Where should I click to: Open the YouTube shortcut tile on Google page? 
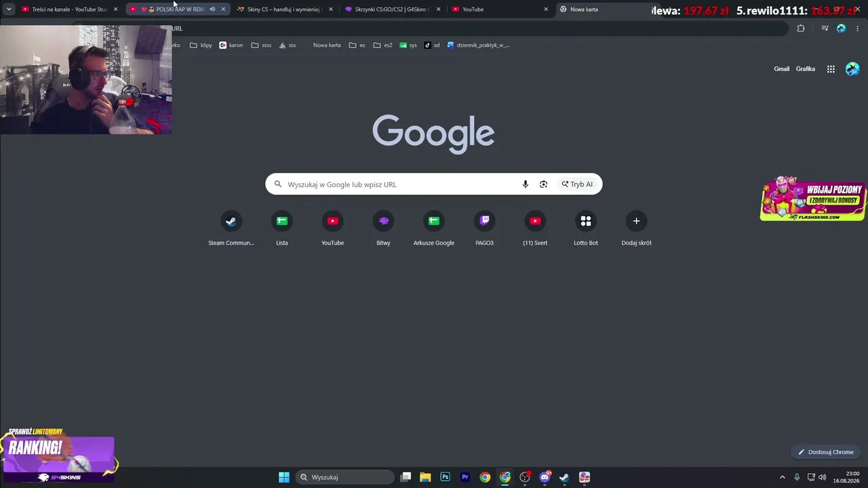pos(332,229)
